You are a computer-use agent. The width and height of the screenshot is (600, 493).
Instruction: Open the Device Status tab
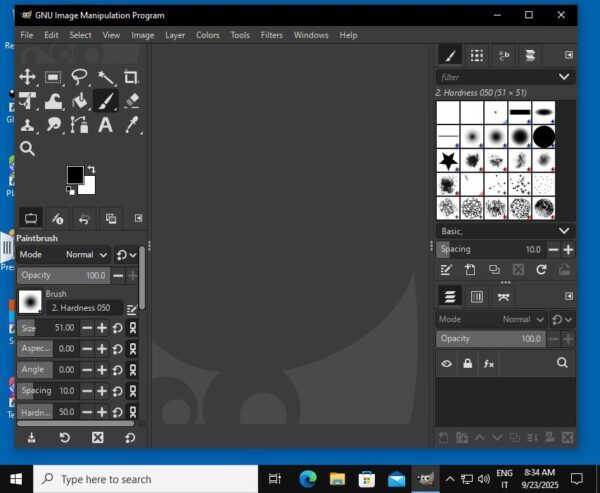(57, 219)
